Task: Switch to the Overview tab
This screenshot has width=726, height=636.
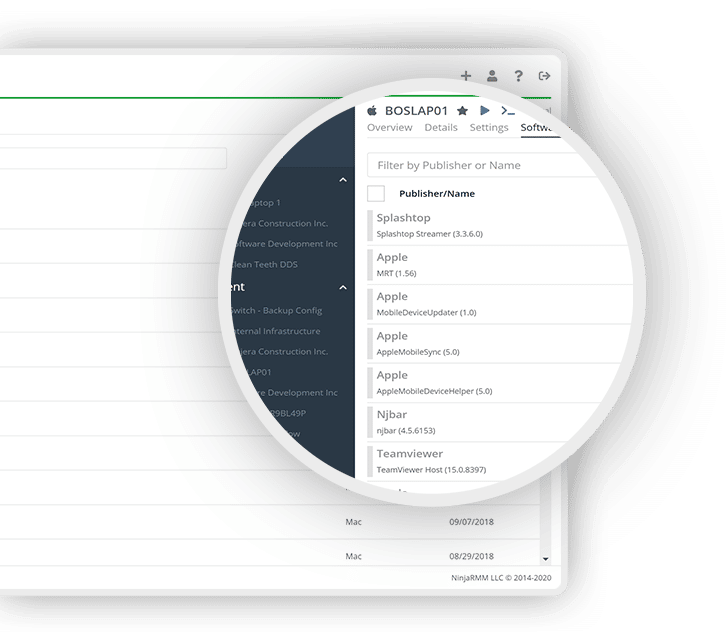Action: [389, 127]
